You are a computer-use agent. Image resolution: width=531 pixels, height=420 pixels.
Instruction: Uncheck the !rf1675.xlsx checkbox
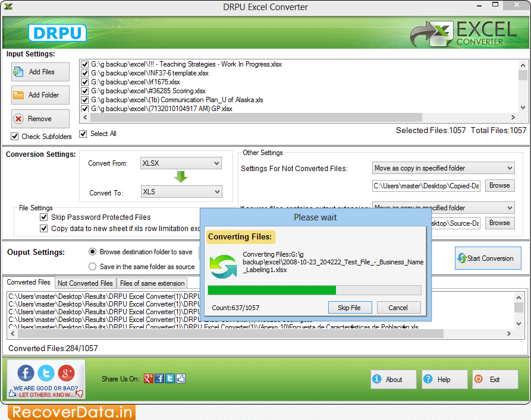coord(84,82)
